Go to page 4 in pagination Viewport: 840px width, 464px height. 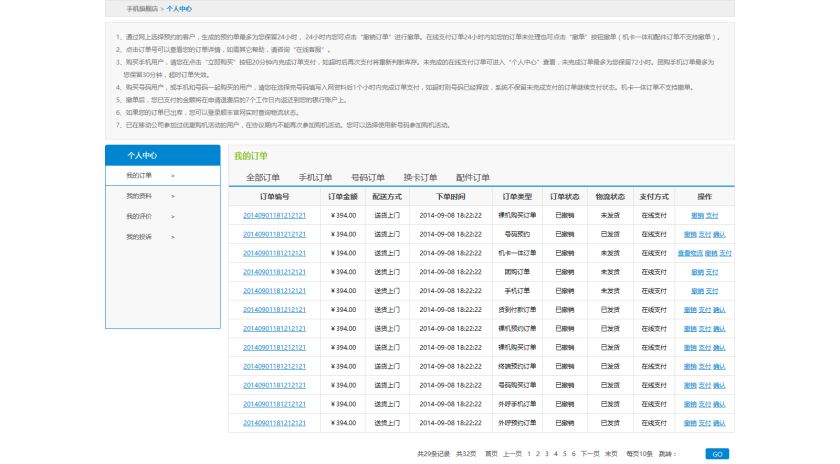pos(556,454)
